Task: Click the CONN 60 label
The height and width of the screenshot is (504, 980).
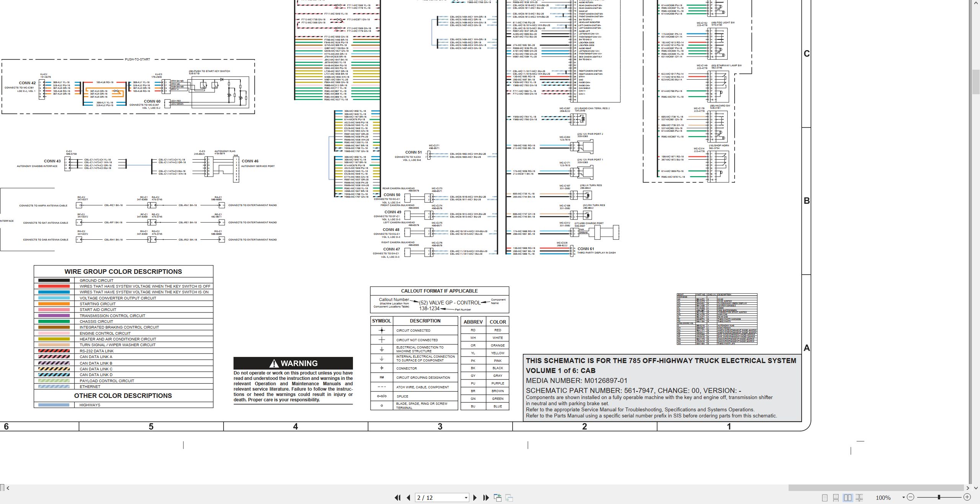Action: [152, 101]
